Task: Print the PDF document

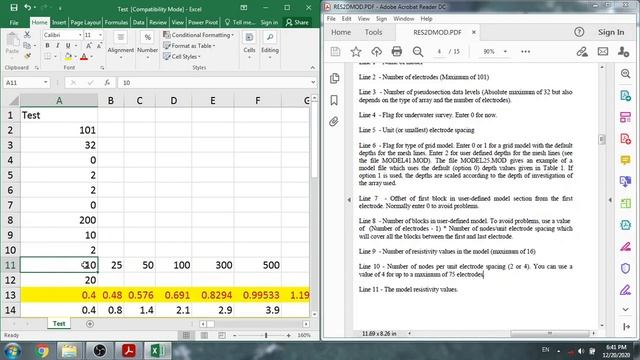Action: [x=397, y=51]
